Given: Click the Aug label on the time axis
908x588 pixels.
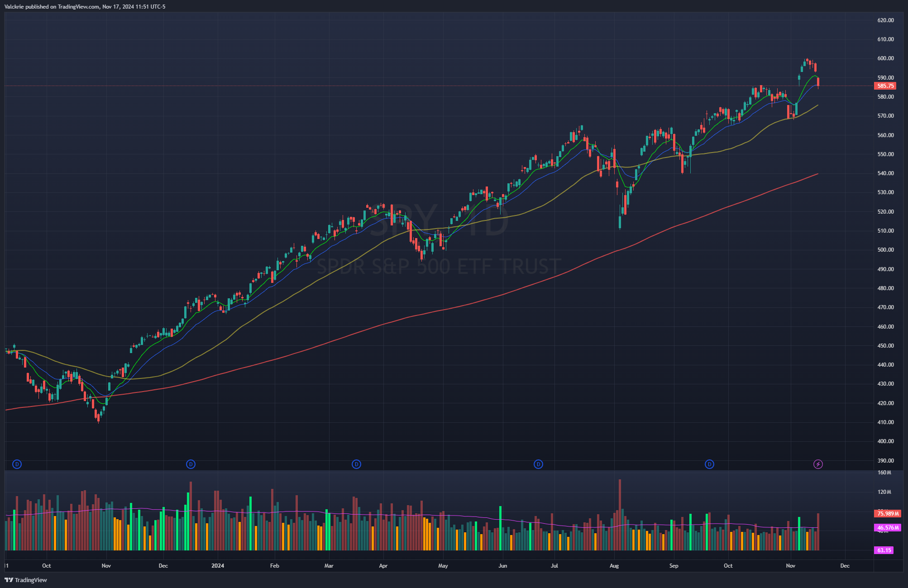Looking at the screenshot, I should click(614, 566).
